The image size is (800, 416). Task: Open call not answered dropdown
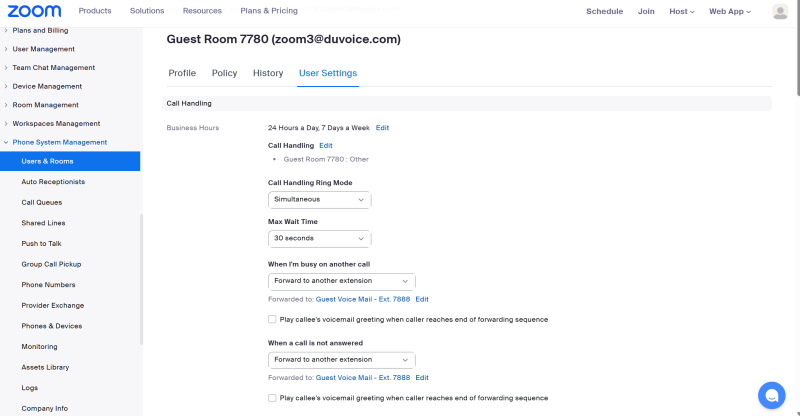341,359
